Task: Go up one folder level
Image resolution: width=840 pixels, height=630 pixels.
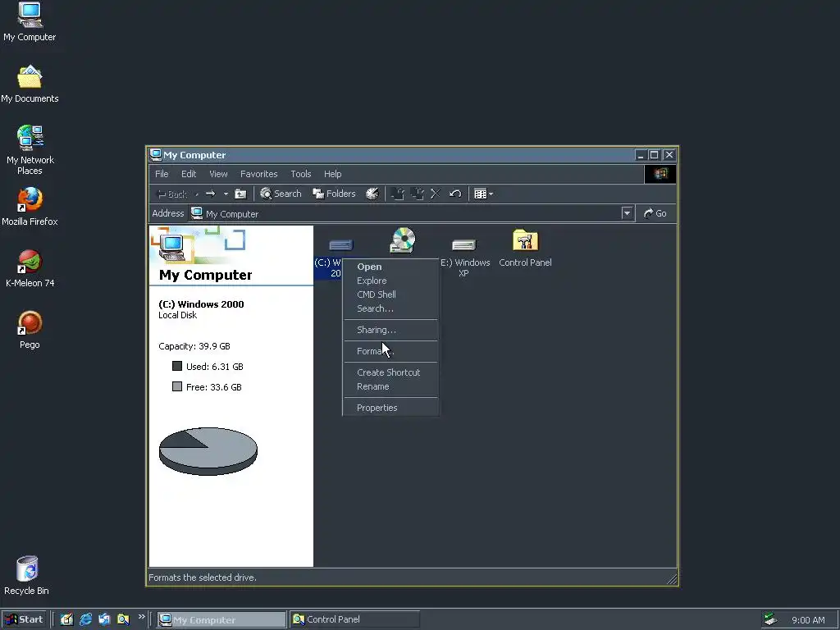Action: (x=240, y=194)
